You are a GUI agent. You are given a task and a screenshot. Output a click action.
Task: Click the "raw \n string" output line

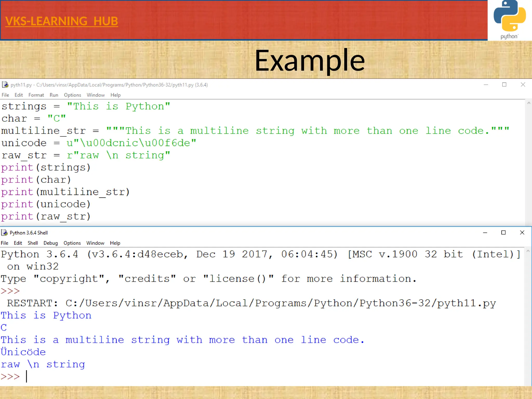[43, 364]
